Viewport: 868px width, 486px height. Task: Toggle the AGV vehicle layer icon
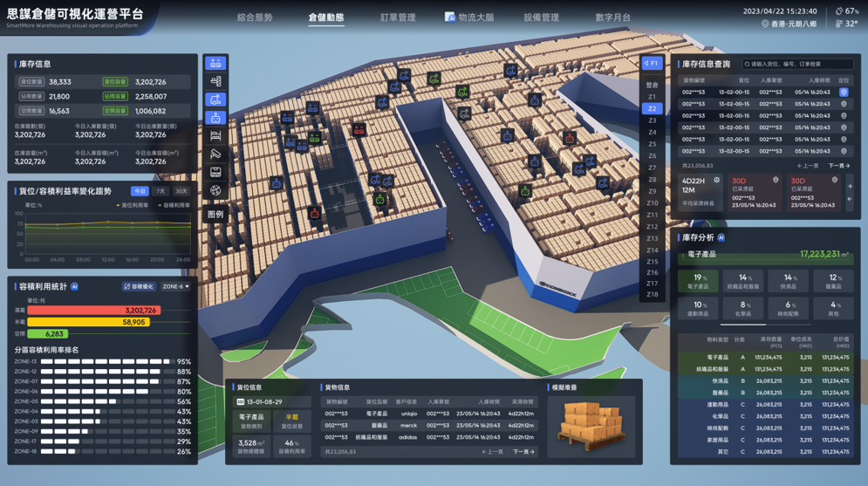coord(215,63)
